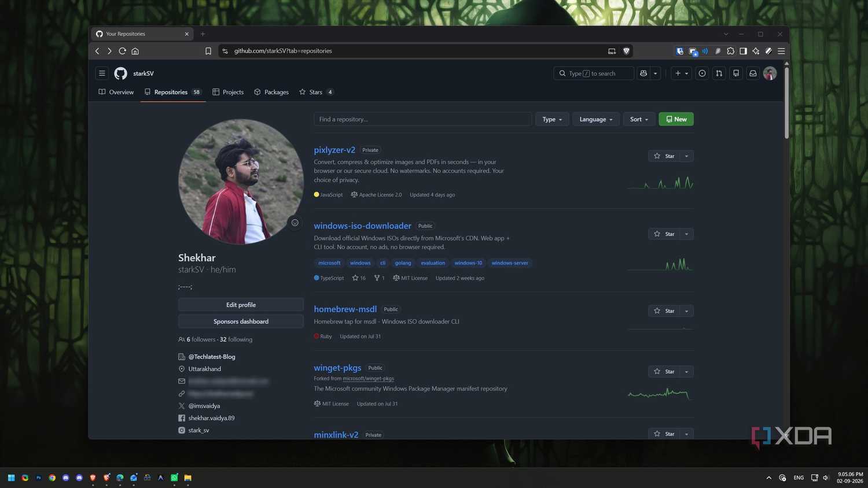
Task: Click the Find a repository field
Action: 422,119
